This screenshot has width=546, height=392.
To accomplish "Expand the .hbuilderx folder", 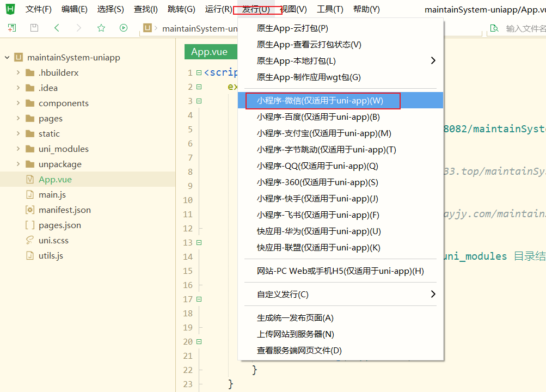I will (x=18, y=72).
